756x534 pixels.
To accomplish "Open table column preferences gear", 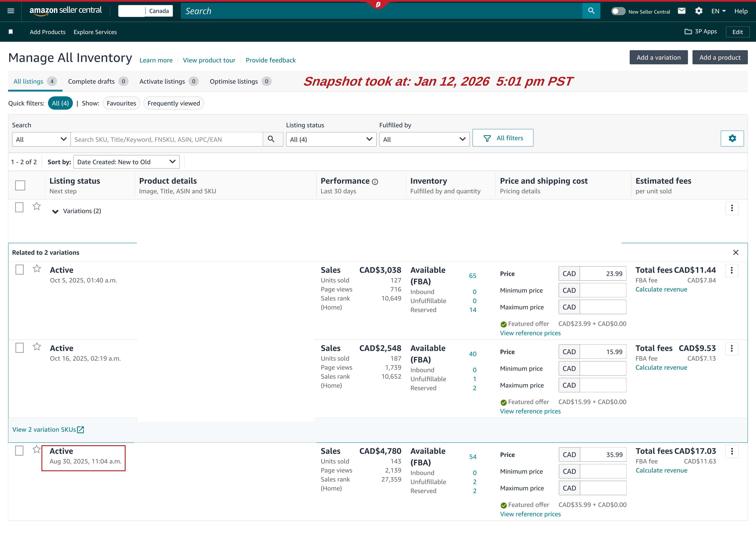I will (732, 138).
